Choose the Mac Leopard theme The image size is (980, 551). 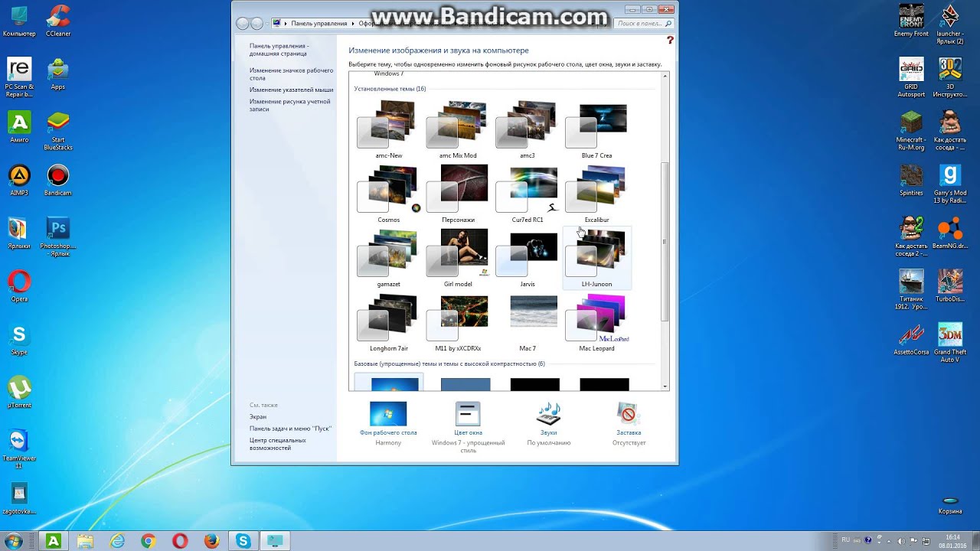(x=596, y=322)
